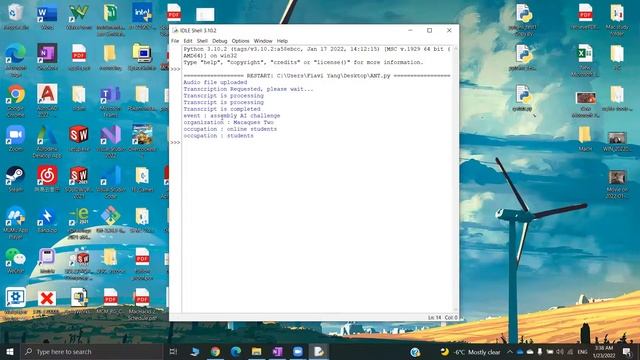Screen dimensions: 640x360
Task: Open Edge from the taskbar
Action: point(236,351)
